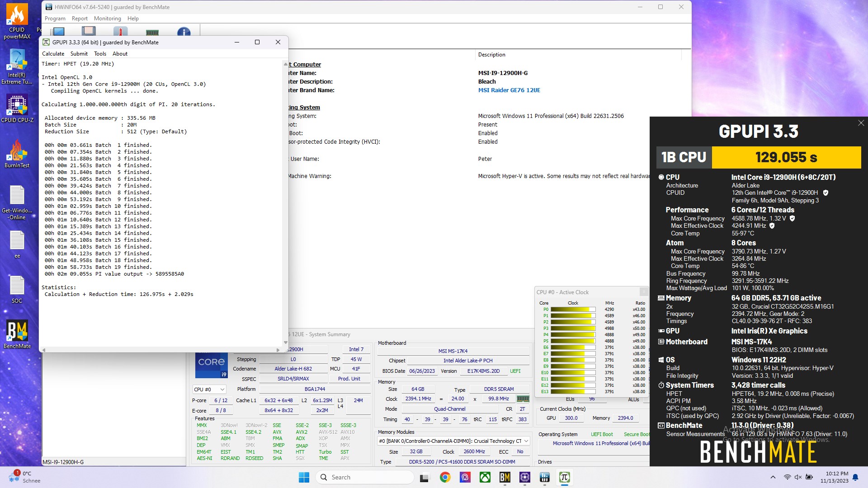Viewport: 868px width, 488px height.
Task: Open BenchMate from taskbar BM icon
Action: (505, 477)
